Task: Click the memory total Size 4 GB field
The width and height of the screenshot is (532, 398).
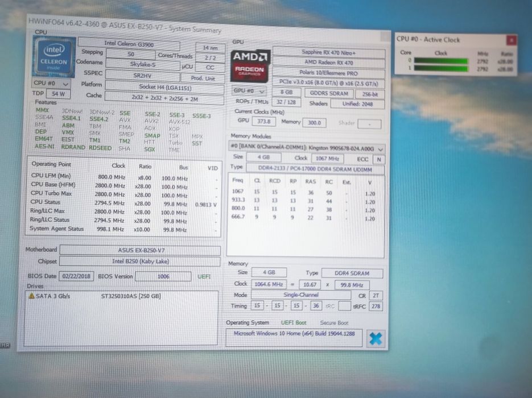Action: (x=269, y=272)
